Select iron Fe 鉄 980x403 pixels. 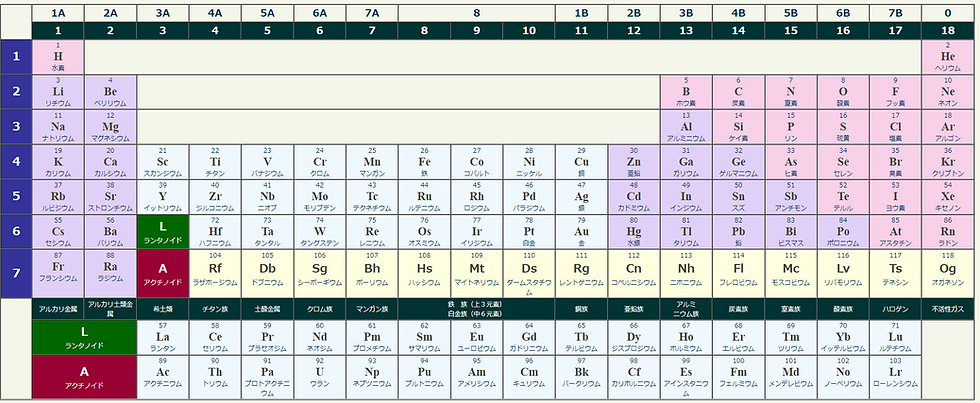click(x=424, y=162)
